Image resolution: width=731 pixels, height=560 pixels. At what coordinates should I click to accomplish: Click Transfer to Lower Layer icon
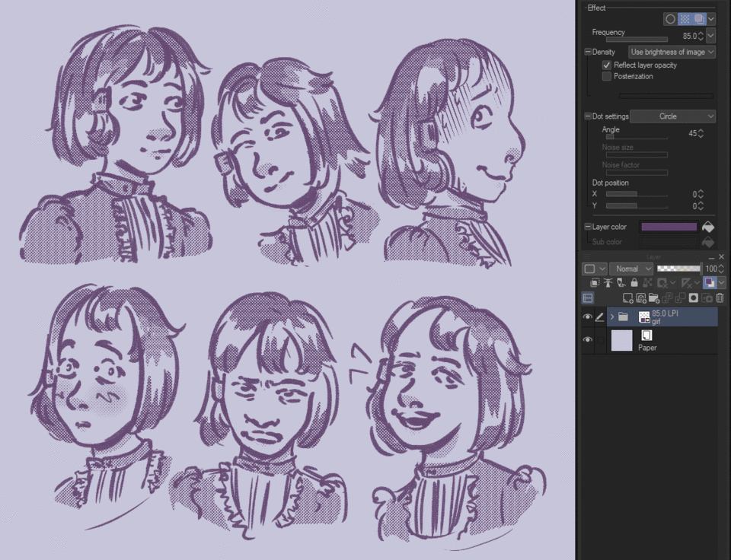coord(667,297)
